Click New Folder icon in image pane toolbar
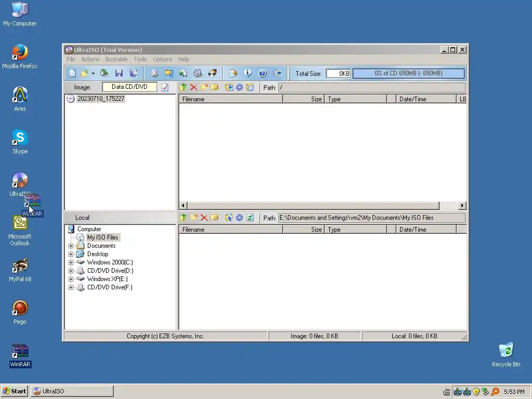The height and width of the screenshot is (399, 532). coord(204,87)
